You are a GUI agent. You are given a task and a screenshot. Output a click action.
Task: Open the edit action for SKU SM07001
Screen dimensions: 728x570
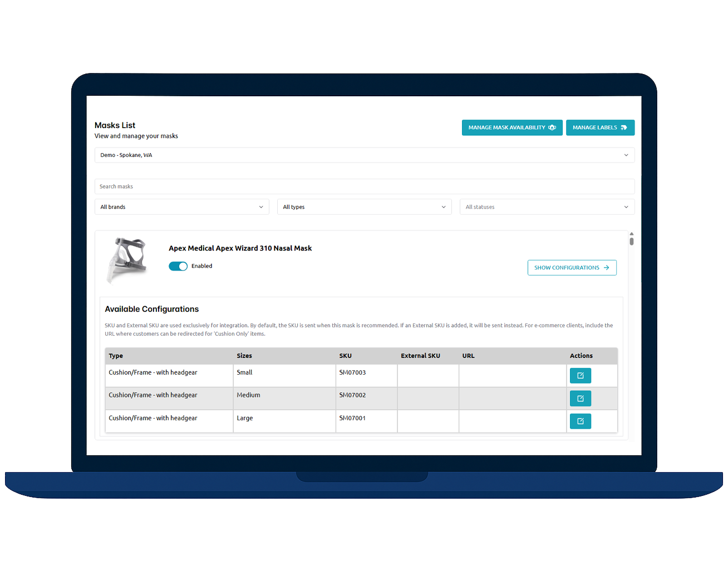(580, 421)
